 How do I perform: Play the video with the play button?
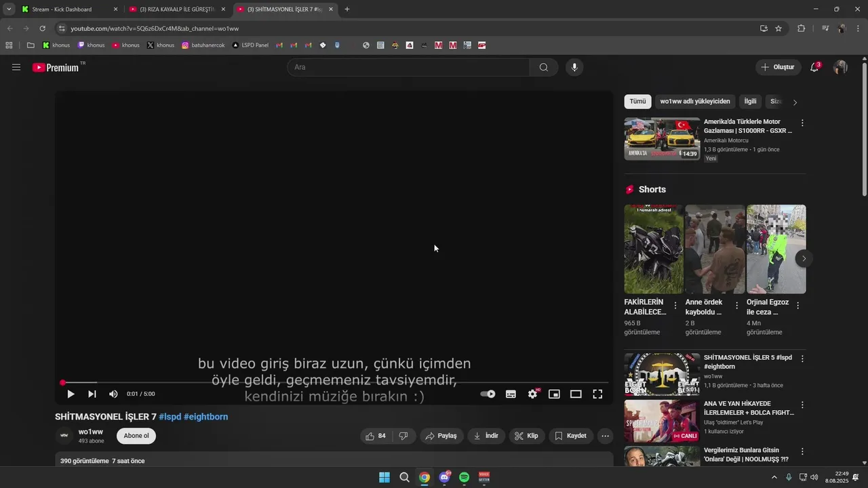[71, 394]
